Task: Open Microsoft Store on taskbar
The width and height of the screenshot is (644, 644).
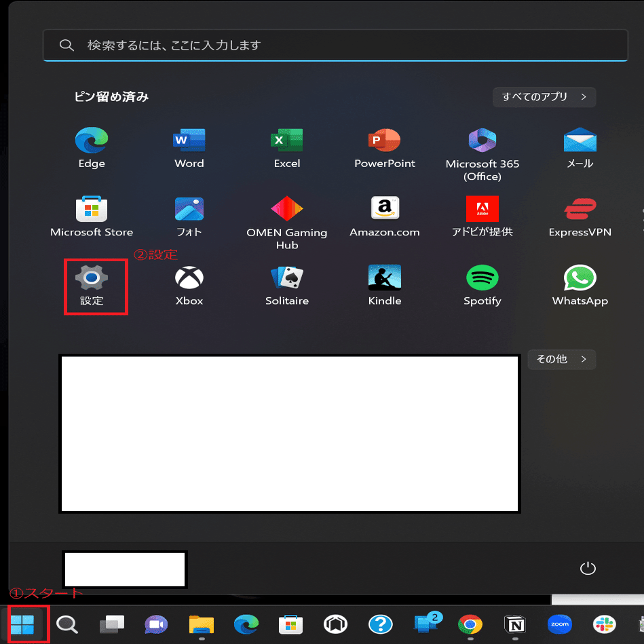Action: pyautogui.click(x=290, y=625)
